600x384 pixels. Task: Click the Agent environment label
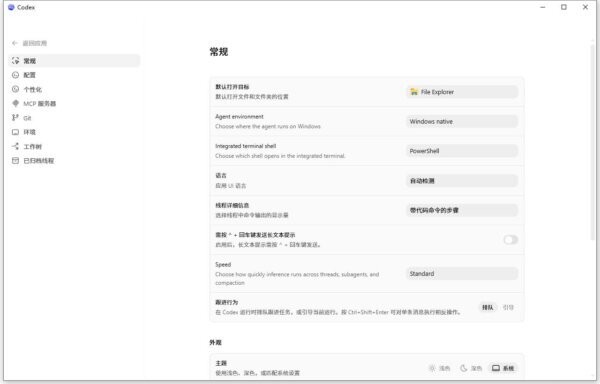tap(239, 117)
